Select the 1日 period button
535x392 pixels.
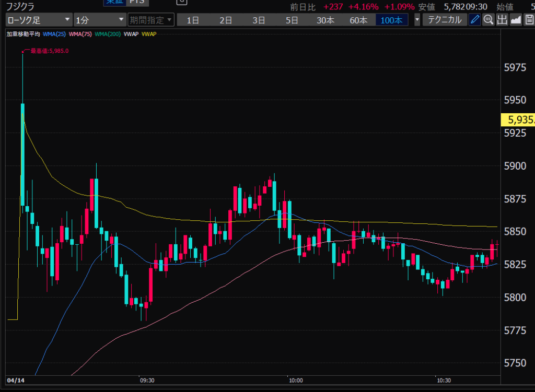pos(193,20)
